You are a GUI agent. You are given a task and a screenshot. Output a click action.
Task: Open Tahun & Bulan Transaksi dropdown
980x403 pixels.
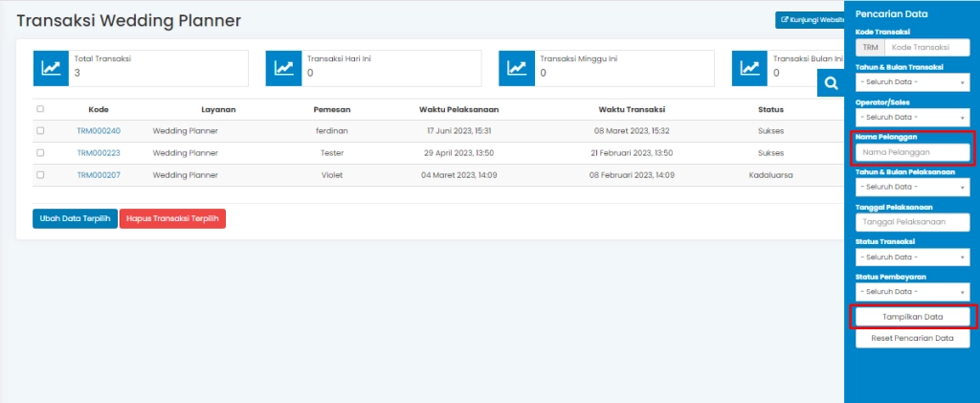912,82
